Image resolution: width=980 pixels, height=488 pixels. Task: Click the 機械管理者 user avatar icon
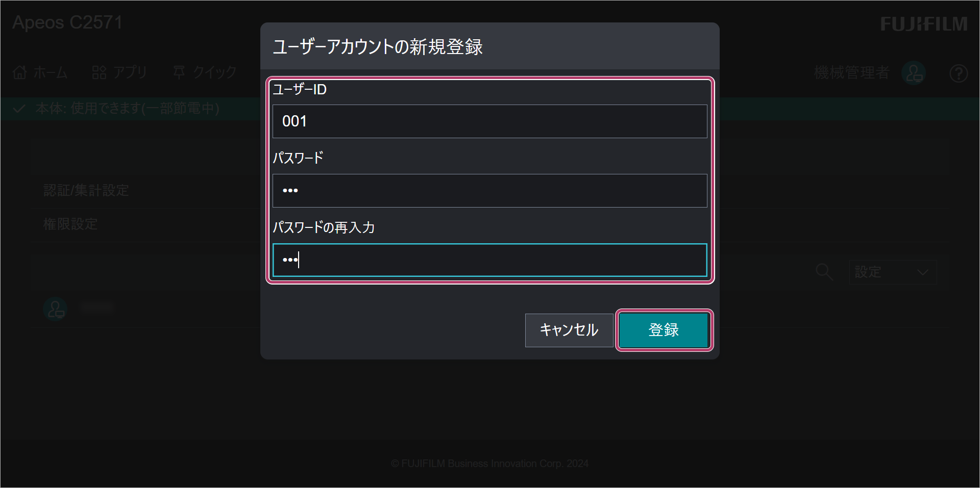tap(914, 73)
